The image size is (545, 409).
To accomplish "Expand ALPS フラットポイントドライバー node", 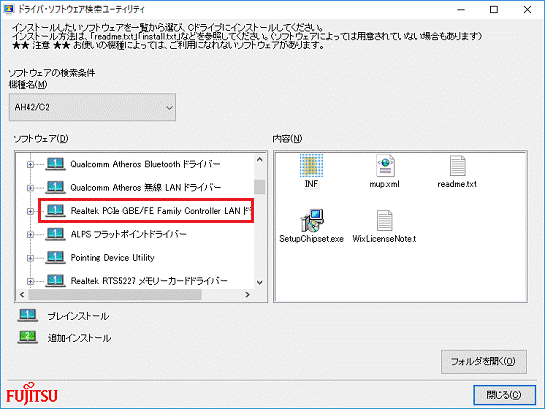I will pyautogui.click(x=30, y=235).
